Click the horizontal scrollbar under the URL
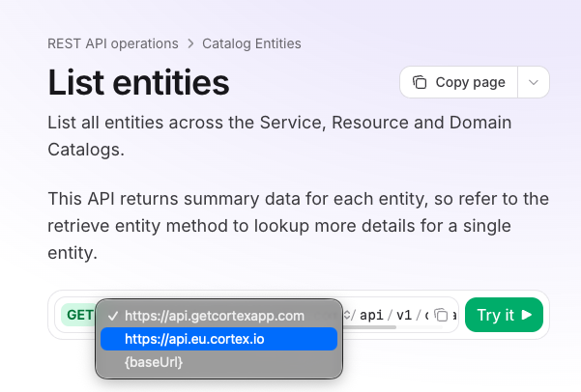 pos(370,327)
